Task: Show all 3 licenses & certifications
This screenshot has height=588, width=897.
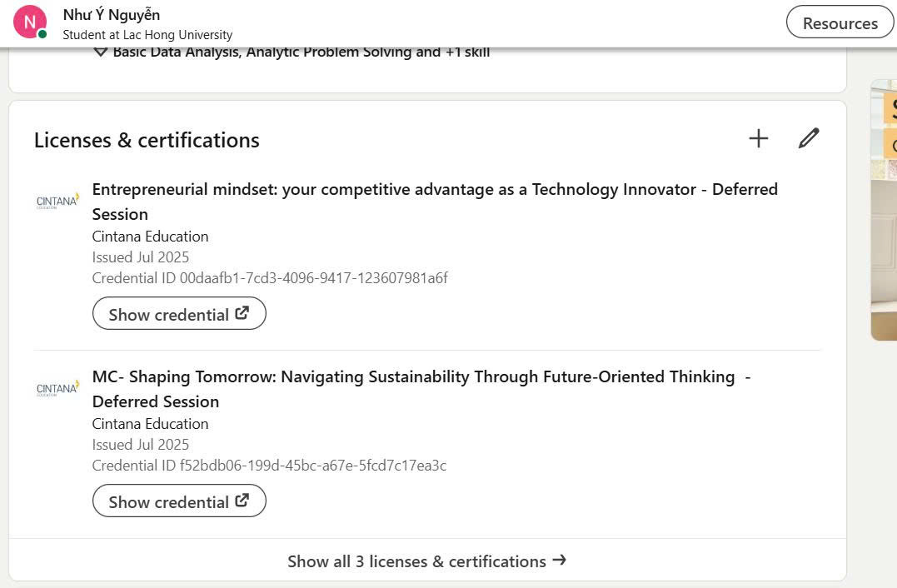Action: pyautogui.click(x=416, y=561)
